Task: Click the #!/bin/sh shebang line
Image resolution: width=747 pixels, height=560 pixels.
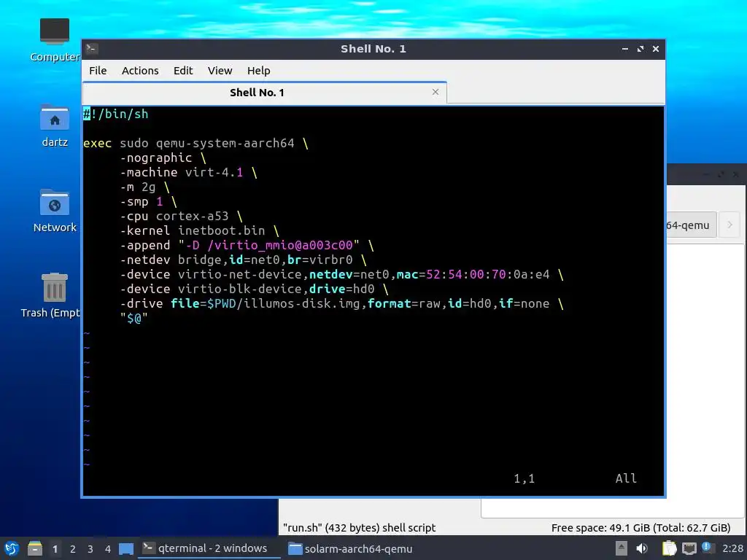Action: (x=116, y=114)
